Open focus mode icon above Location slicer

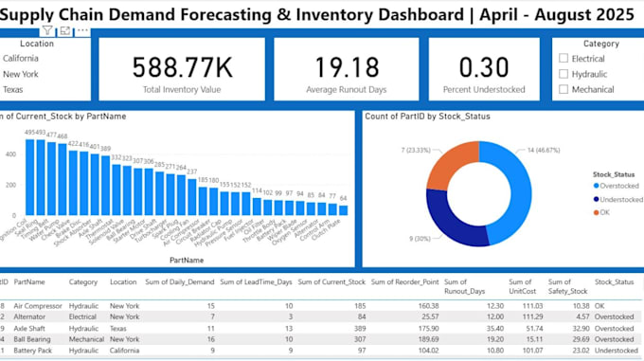65,31
